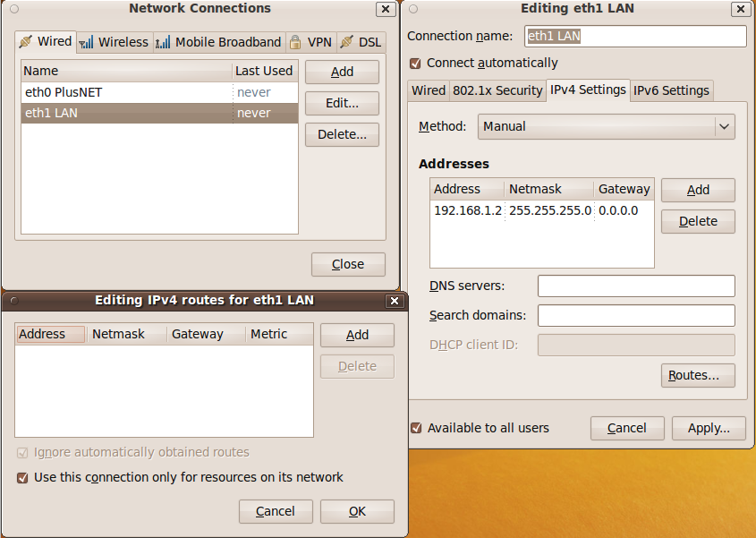
Task: Switch to the Wireless tab
Action: pos(115,42)
